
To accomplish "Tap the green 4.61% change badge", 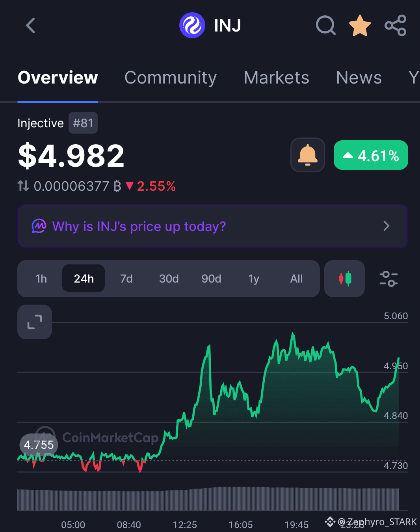I will point(371,155).
